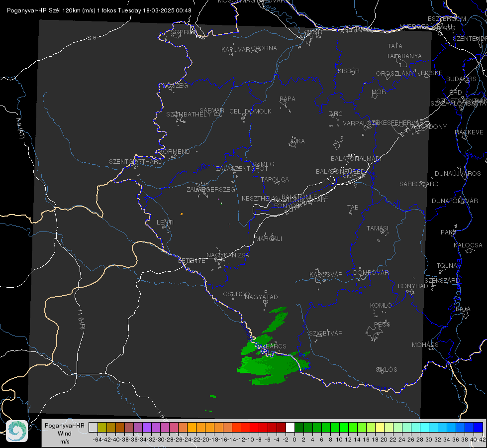Select the ZALAEGERSZEG label
This screenshot has width=487, height=448.
tap(211, 189)
